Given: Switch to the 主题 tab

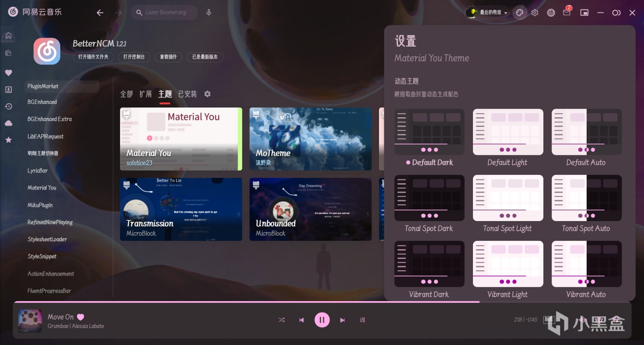Looking at the screenshot, I should point(165,94).
